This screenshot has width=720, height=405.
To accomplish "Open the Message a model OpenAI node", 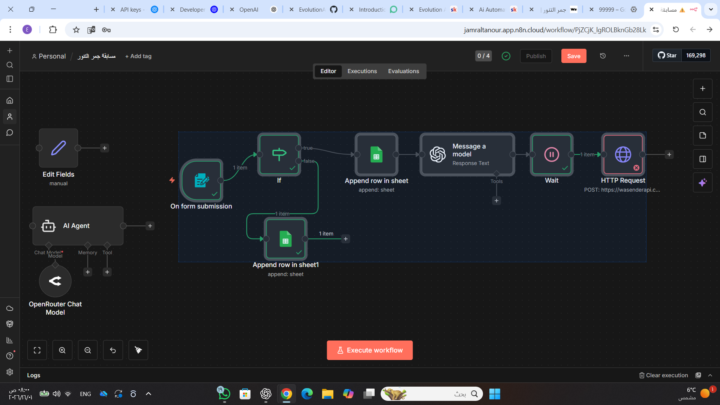I will point(466,154).
